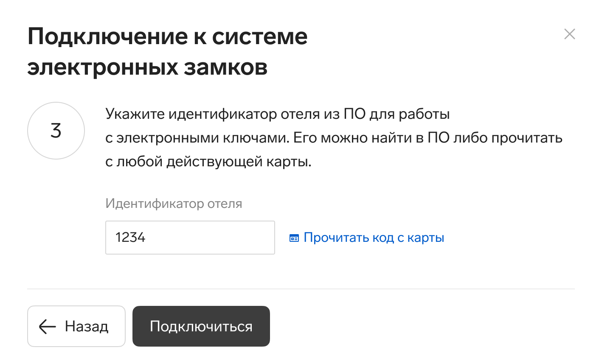Screen dimensions: 602x364
Task: Click the description line с электронными ключами
Action: [x=334, y=138]
